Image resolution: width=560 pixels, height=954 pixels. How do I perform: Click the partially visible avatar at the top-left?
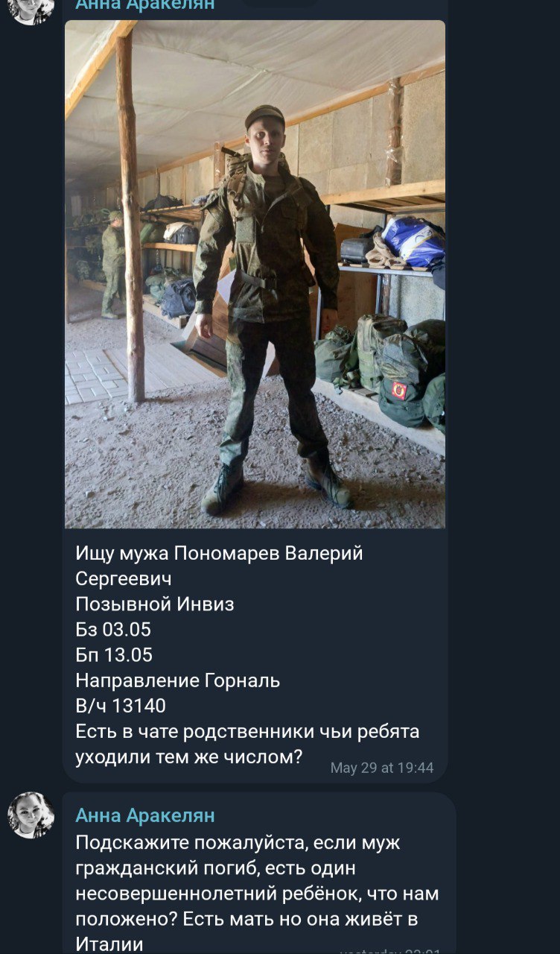tap(31, 10)
